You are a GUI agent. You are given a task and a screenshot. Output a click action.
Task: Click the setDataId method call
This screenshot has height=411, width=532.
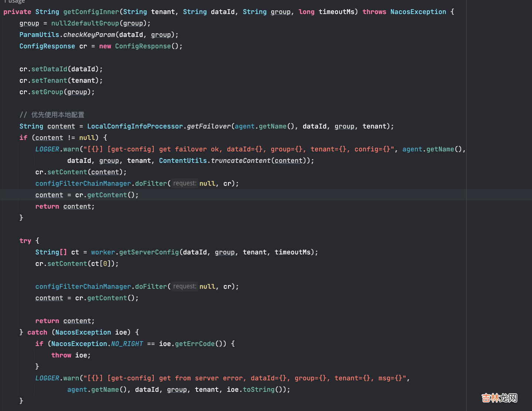(49, 69)
